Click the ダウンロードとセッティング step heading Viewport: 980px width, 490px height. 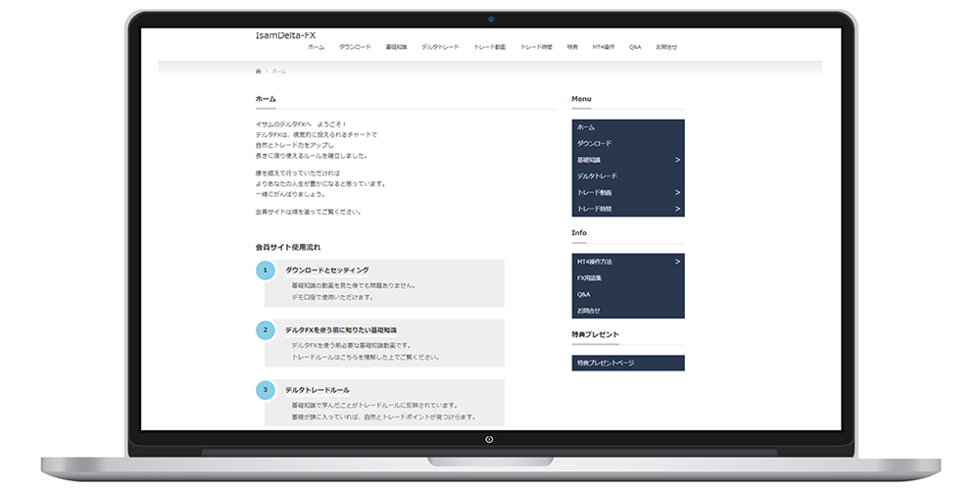coord(327,269)
